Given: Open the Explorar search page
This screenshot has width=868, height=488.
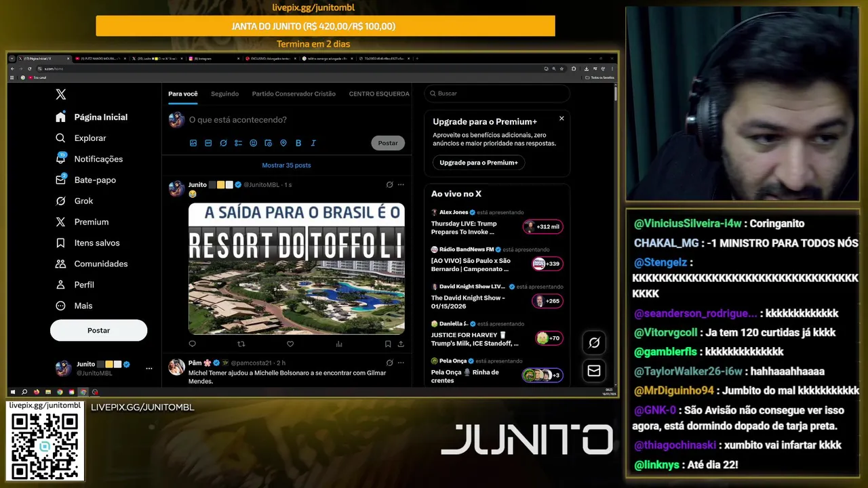Looking at the screenshot, I should click(81, 138).
